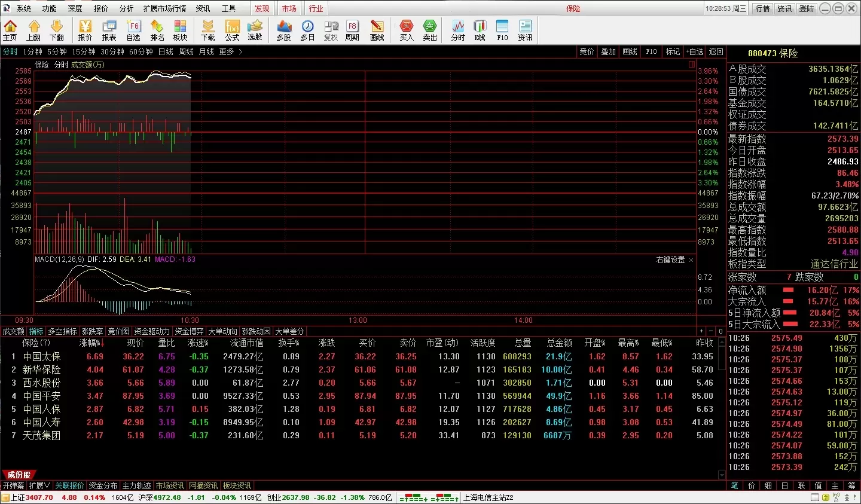This screenshot has height=504, width=861.
Task: Expand the 扩展 bottom panel menu
Action: tap(39, 485)
